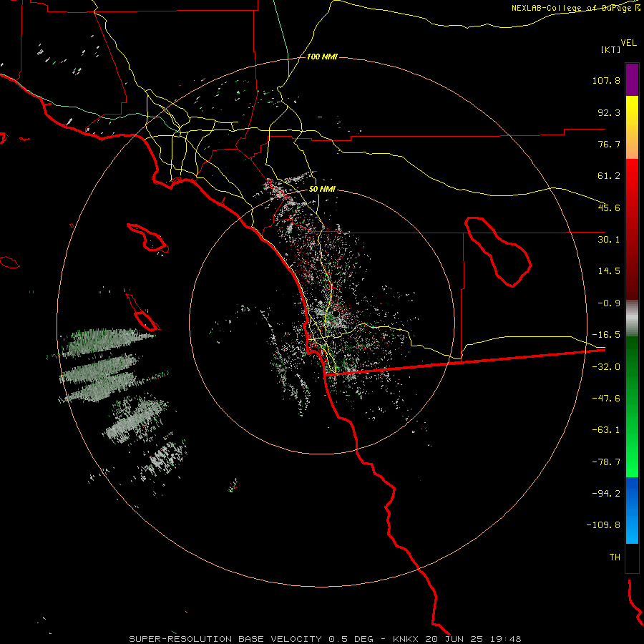Select the 107.8 velocity scale value

pyautogui.click(x=606, y=80)
